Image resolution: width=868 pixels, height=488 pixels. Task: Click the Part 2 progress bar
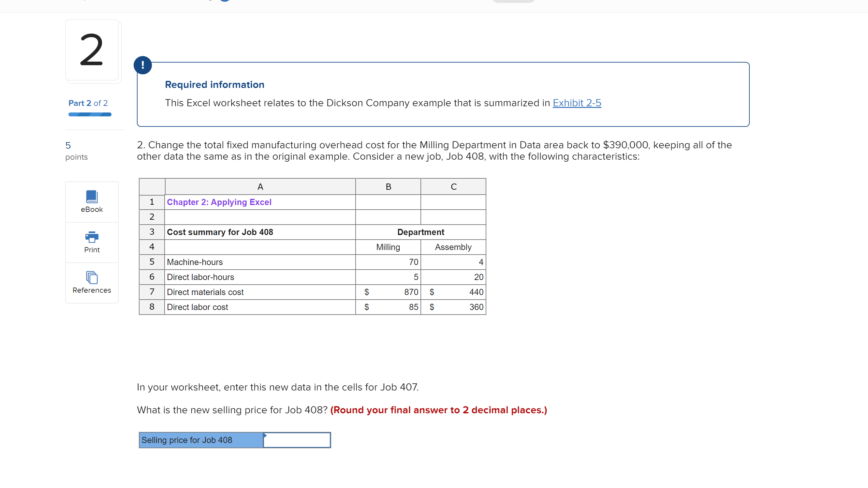click(x=89, y=114)
